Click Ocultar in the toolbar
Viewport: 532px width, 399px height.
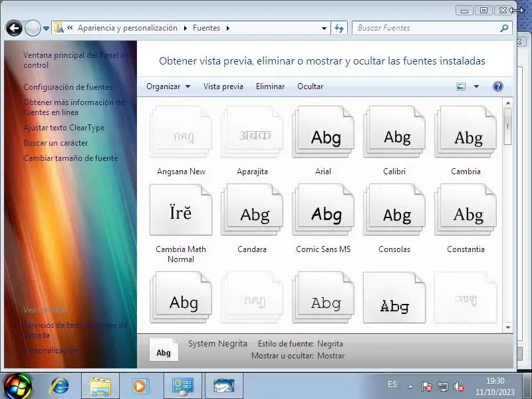pos(310,86)
